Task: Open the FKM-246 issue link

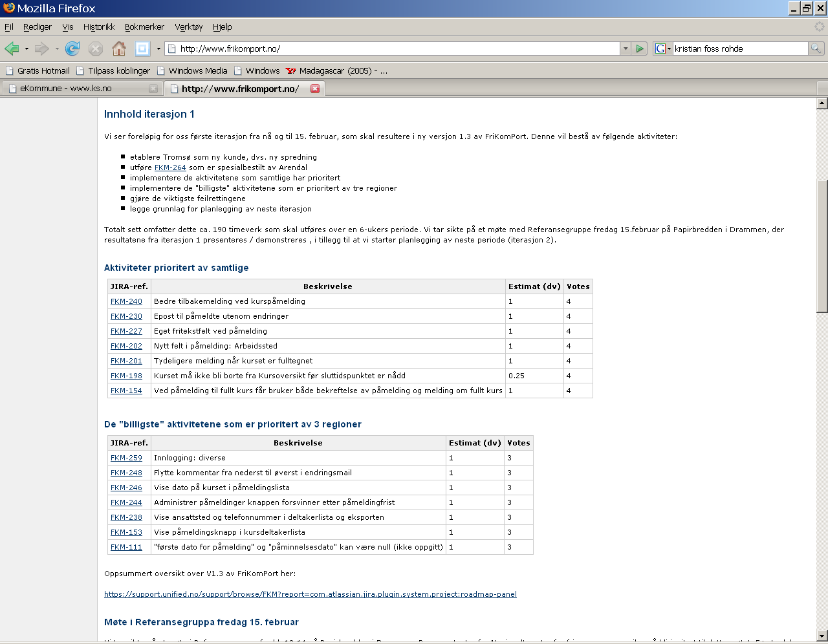Action: [126, 488]
